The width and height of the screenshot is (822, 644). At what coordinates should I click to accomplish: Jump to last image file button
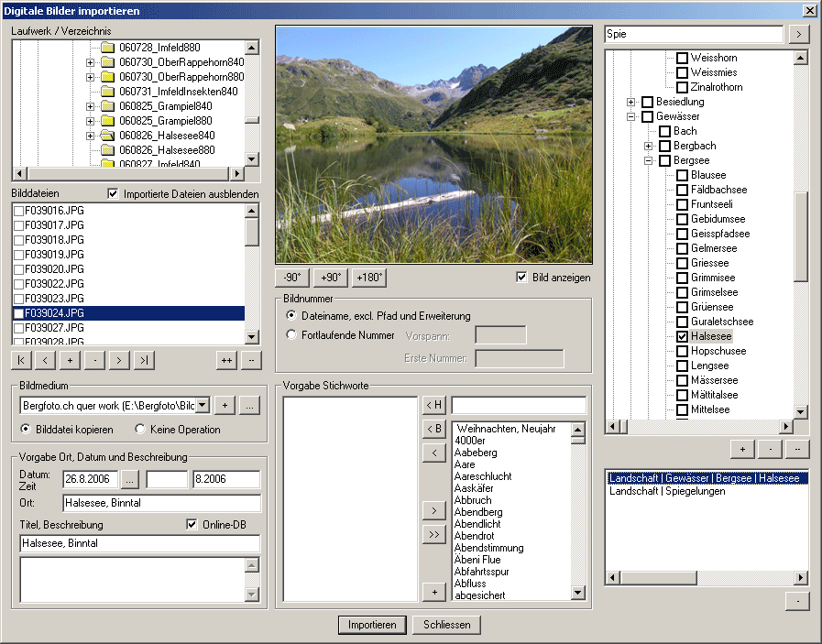144,360
